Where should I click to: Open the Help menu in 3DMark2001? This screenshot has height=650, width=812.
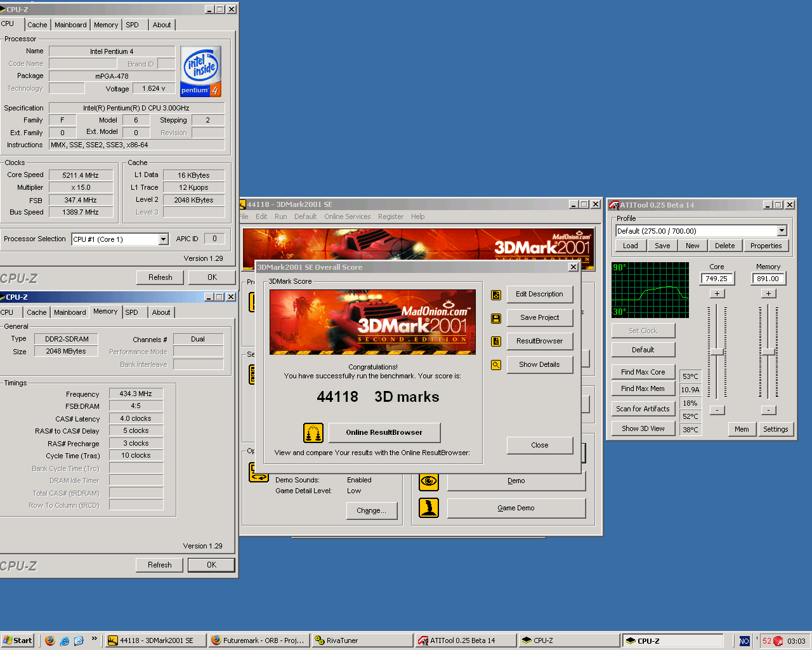coord(417,216)
